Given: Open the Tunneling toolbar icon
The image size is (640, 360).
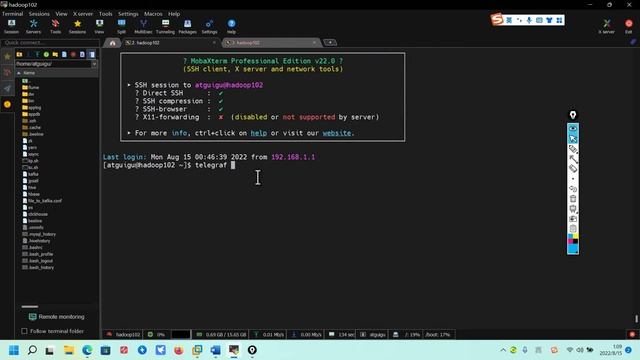Looking at the screenshot, I should click(x=165, y=26).
